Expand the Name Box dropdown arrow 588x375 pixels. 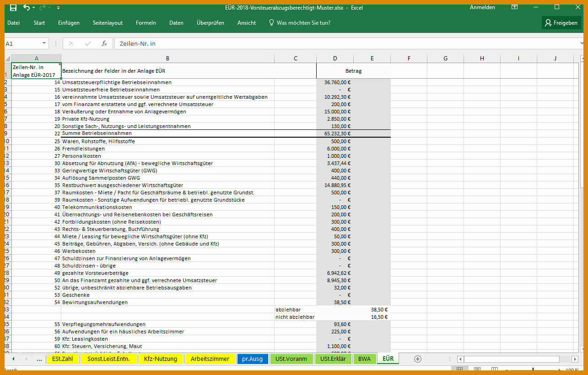click(x=44, y=43)
